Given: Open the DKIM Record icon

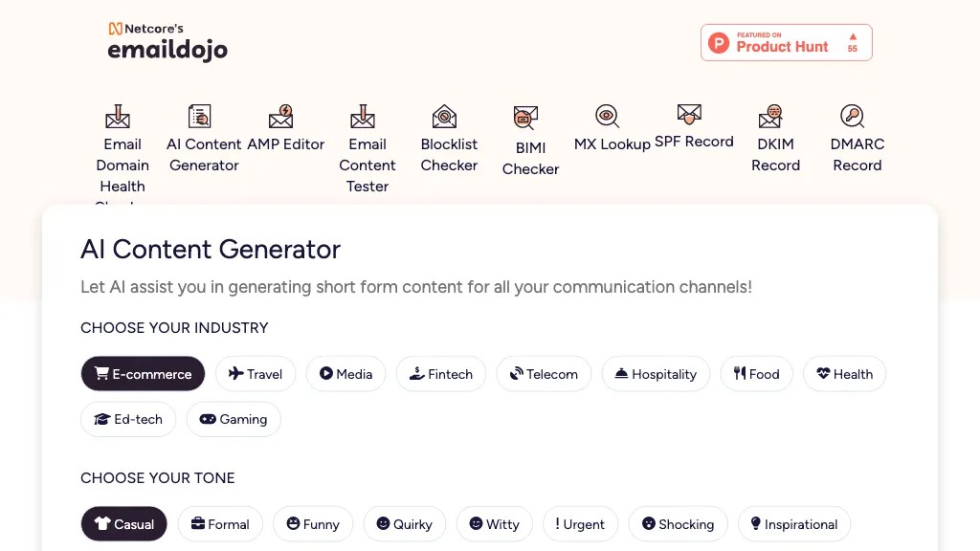Looking at the screenshot, I should 770,117.
